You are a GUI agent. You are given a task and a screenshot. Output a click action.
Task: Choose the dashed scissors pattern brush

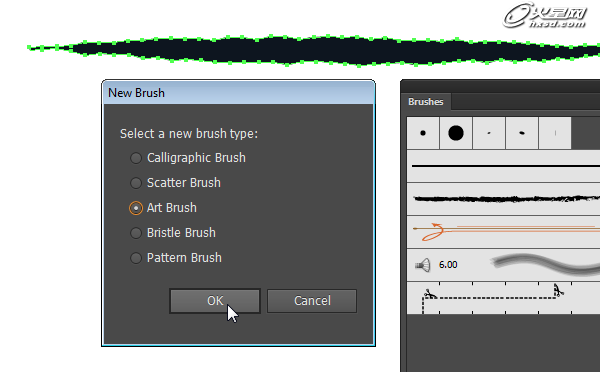coord(503,298)
